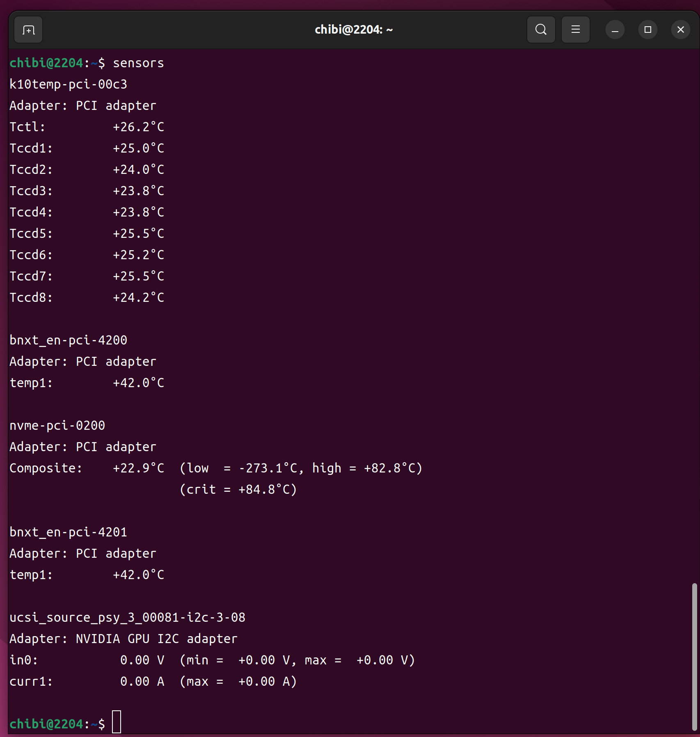
Task: Click the Tctl temperature value +26.2°C
Action: (138, 127)
